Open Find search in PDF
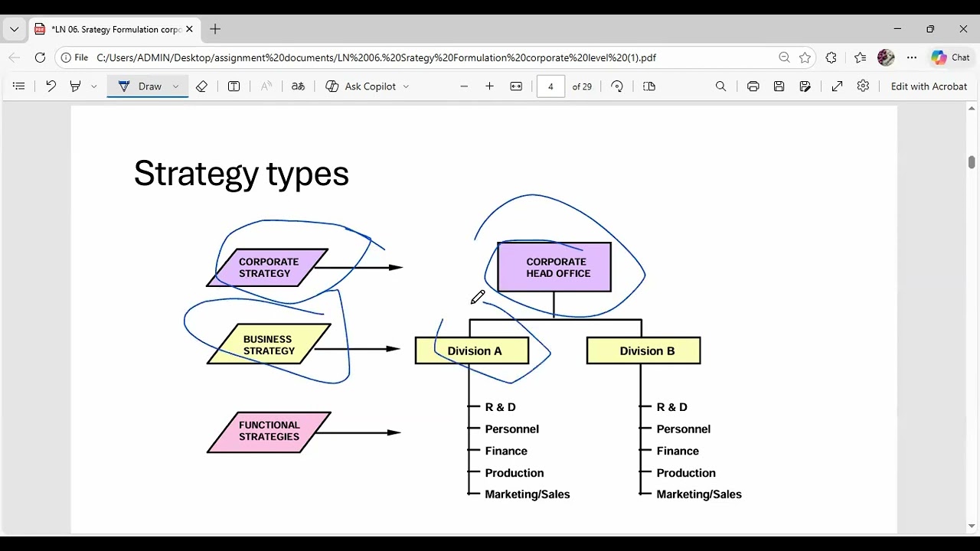The height and width of the screenshot is (551, 980). pos(720,86)
